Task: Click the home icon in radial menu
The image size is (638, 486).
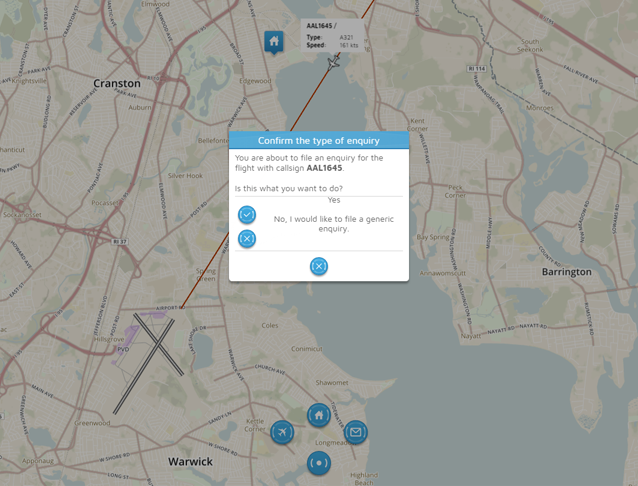Action: pos(317,414)
